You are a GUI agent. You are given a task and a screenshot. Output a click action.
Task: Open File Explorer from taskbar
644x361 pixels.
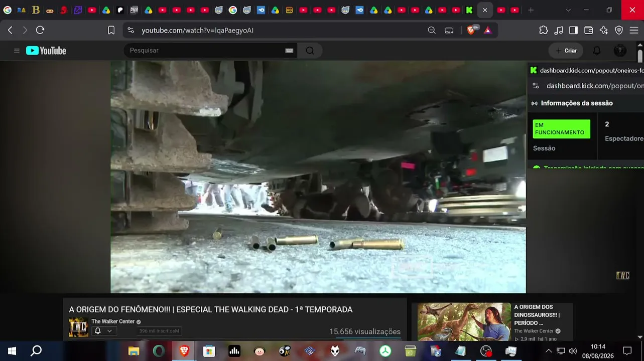[134, 351]
